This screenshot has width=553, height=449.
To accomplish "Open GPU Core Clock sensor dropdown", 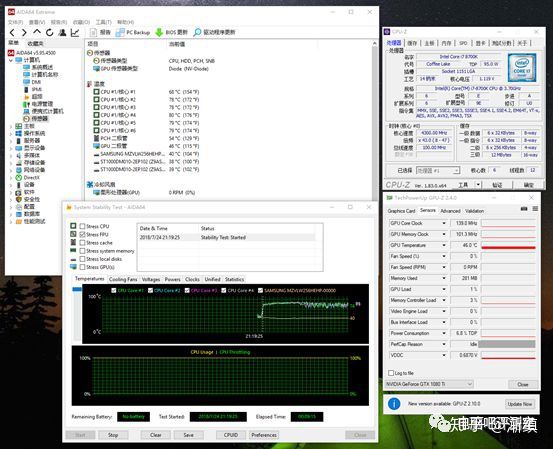I will coord(444,223).
